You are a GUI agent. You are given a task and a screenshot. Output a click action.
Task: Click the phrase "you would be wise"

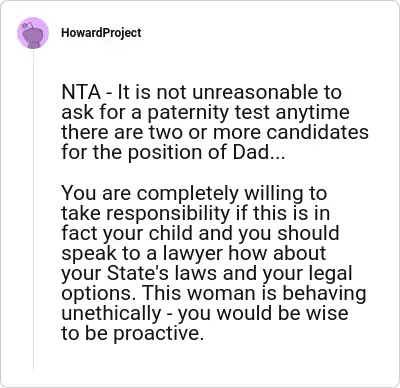click(x=263, y=313)
